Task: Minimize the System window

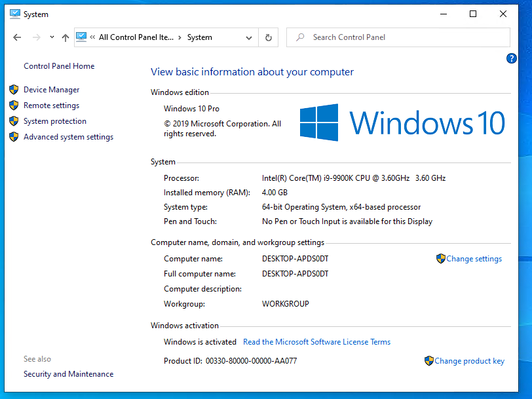Action: pos(444,14)
